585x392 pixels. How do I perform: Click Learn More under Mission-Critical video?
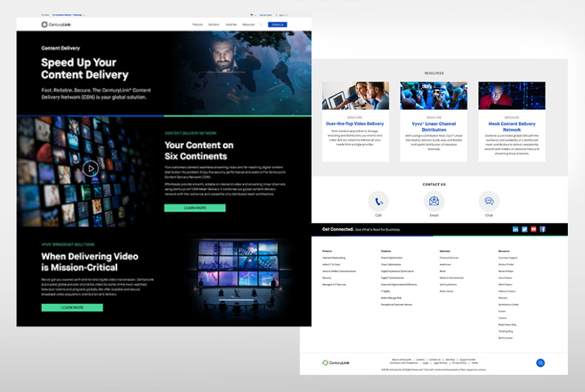[72, 307]
